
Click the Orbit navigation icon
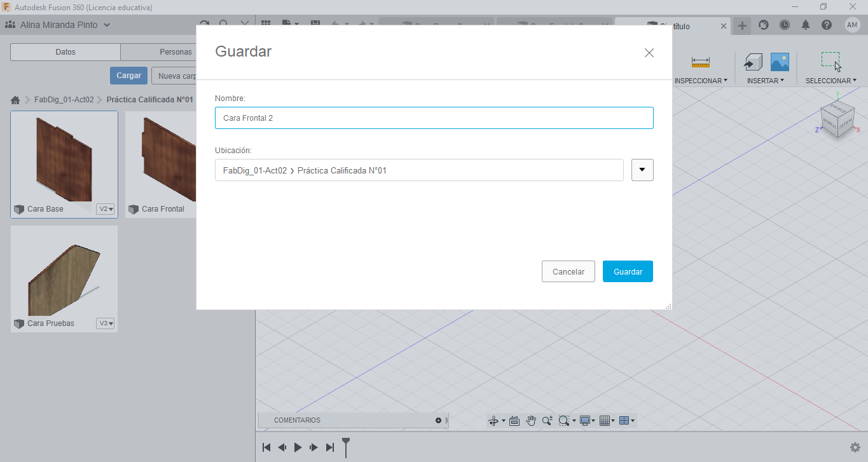pyautogui.click(x=493, y=421)
